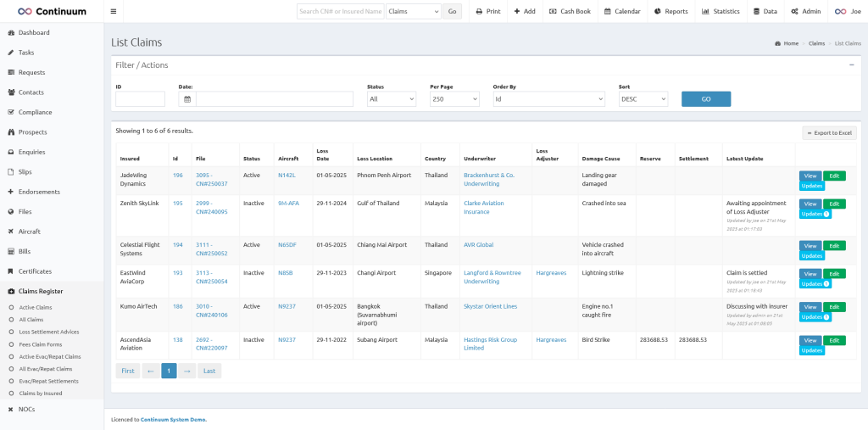Click Updates for Kumo AirTech claim
The image size is (868, 430).
[x=815, y=317]
